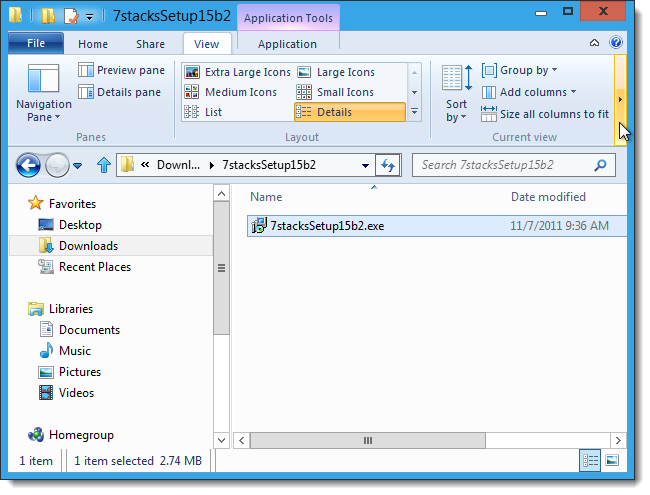Open Quick Access Toolbar customize dropdown

coord(89,17)
